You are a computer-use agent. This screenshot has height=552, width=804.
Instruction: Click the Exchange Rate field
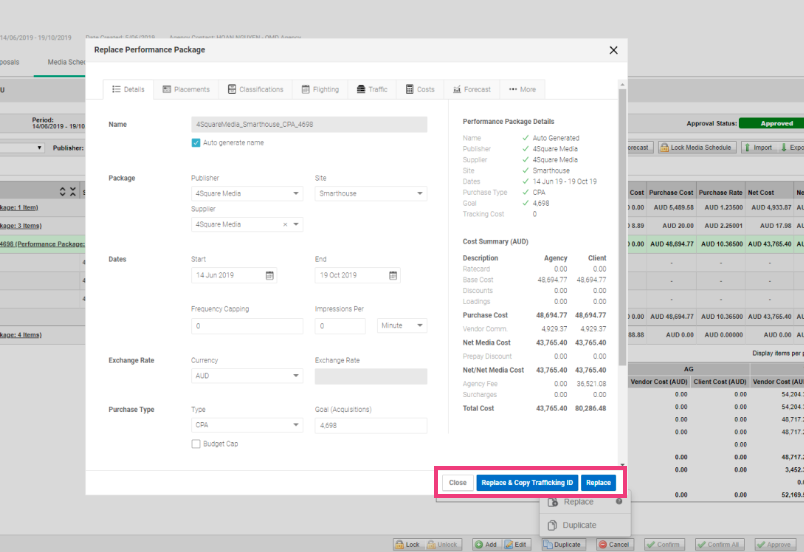tap(371, 376)
